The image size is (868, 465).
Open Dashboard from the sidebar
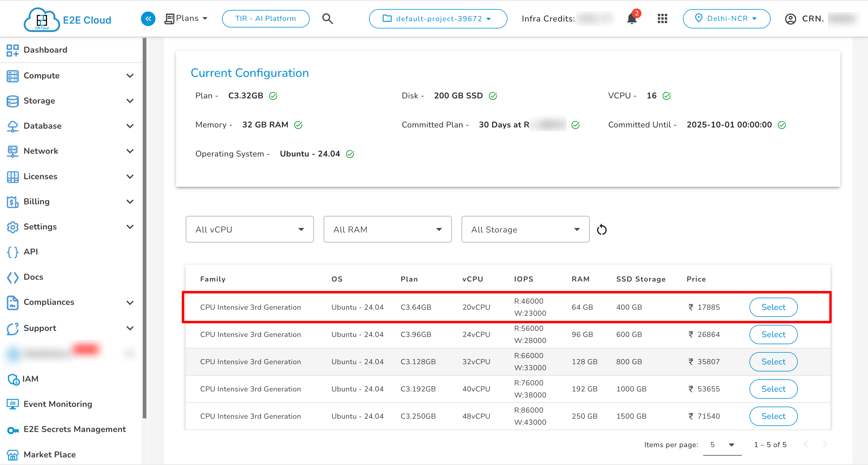[x=45, y=50]
